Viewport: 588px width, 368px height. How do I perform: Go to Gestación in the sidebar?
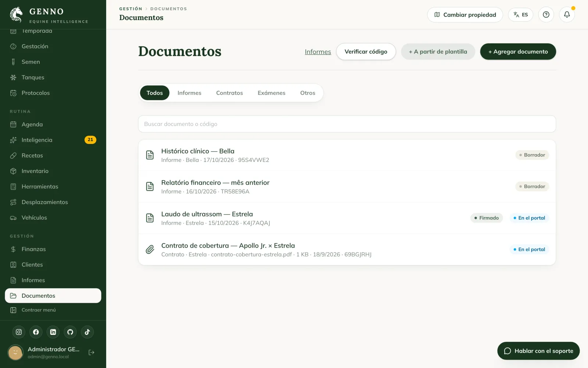point(53,46)
